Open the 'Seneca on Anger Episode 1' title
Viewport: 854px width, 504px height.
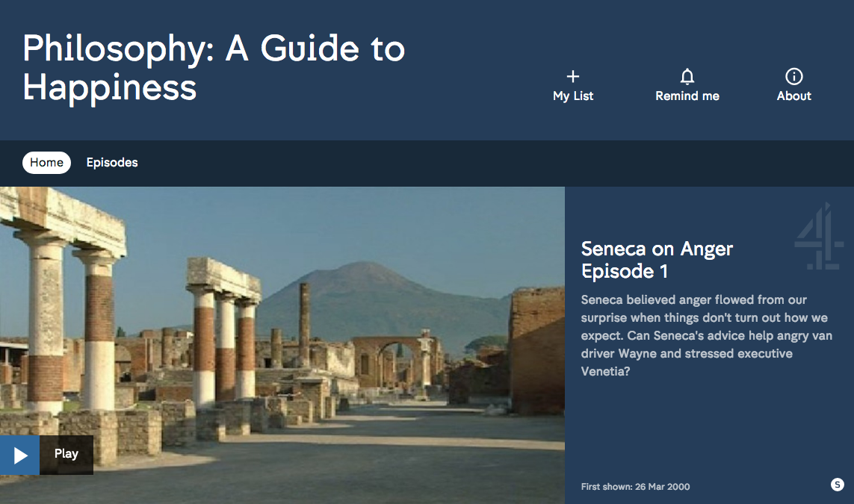pyautogui.click(x=657, y=260)
